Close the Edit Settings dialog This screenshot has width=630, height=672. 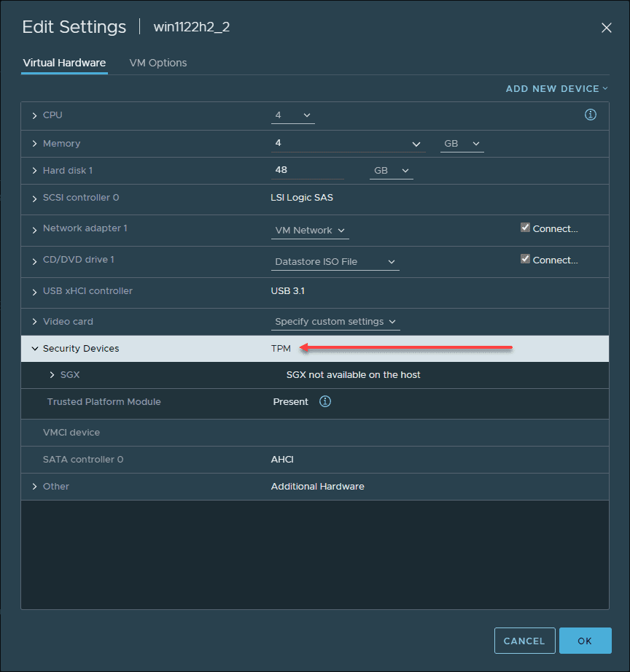click(606, 28)
